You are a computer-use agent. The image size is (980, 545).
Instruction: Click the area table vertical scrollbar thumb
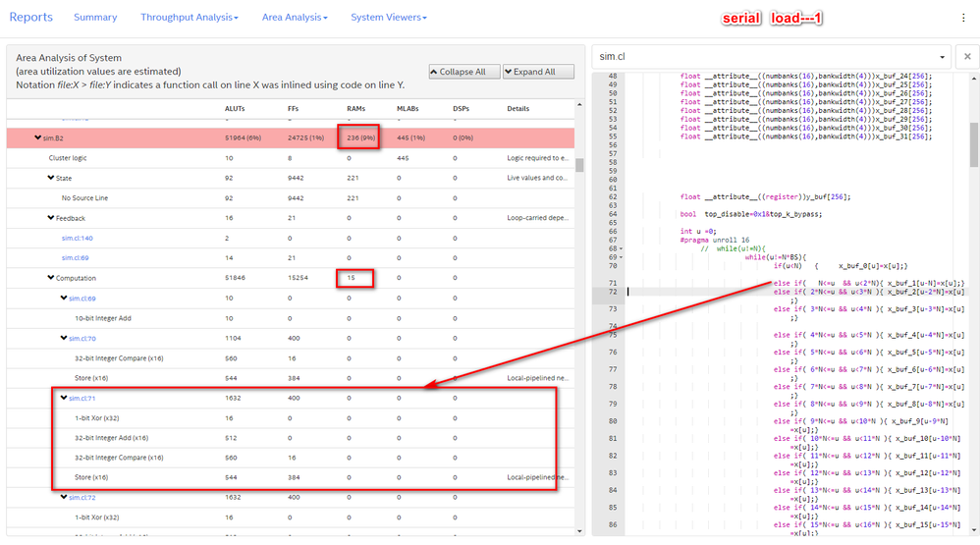tap(579, 165)
